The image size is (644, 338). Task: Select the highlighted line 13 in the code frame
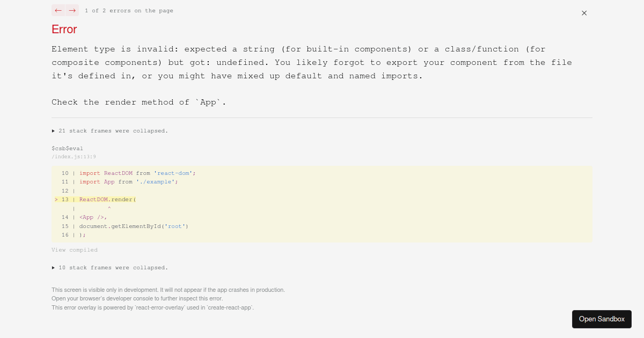pyautogui.click(x=107, y=199)
